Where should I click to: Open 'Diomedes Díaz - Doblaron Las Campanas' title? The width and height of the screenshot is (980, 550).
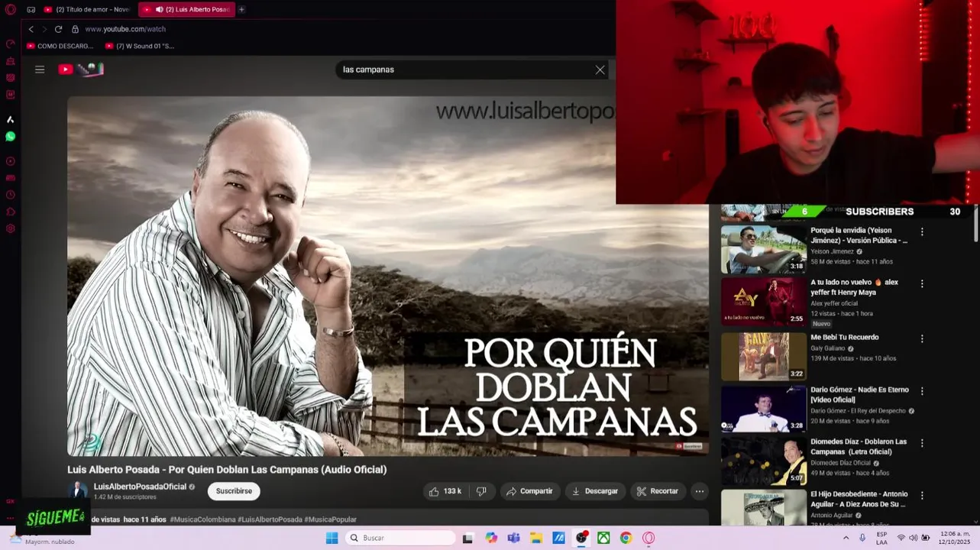point(859,446)
